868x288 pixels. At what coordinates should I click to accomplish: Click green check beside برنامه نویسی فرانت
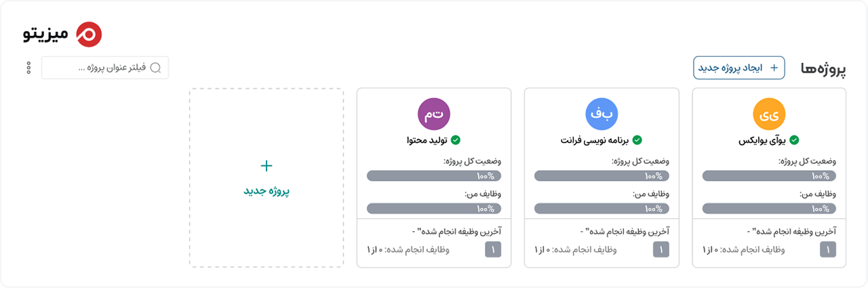[x=637, y=140]
